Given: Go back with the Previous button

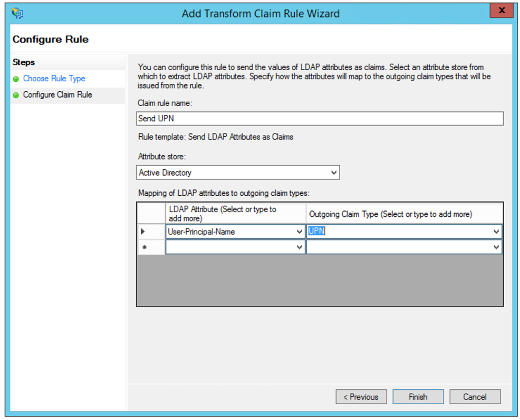Looking at the screenshot, I should pyautogui.click(x=361, y=397).
